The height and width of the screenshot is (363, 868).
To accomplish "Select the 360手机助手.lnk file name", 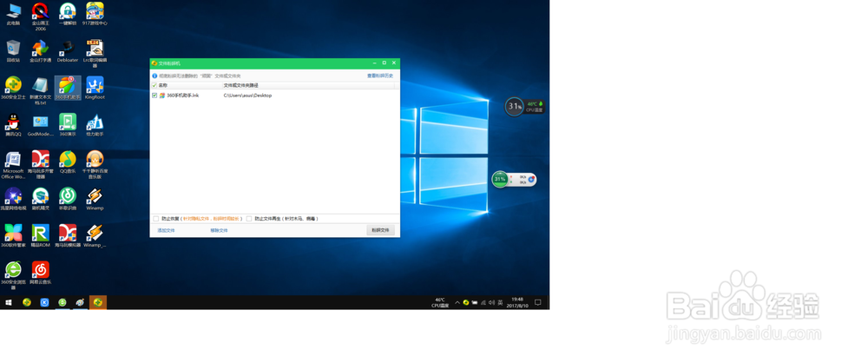I will (182, 96).
